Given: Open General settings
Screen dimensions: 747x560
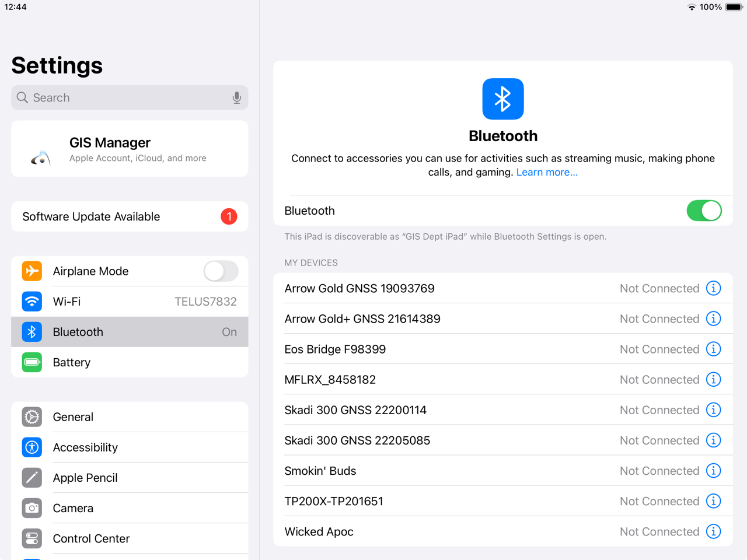Looking at the screenshot, I should coord(130,416).
